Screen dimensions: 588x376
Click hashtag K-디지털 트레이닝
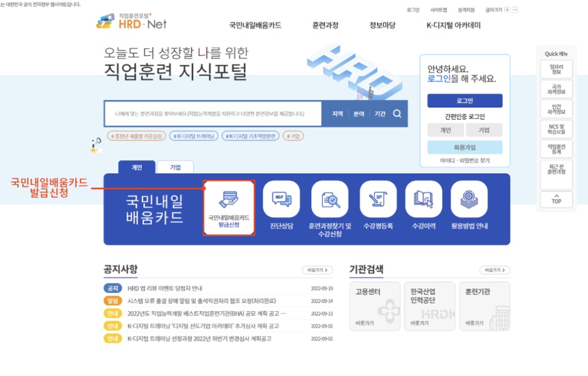pyautogui.click(x=194, y=136)
